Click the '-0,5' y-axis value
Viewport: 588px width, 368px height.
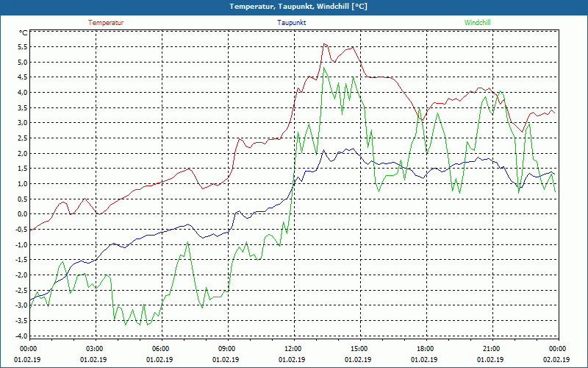click(x=22, y=230)
